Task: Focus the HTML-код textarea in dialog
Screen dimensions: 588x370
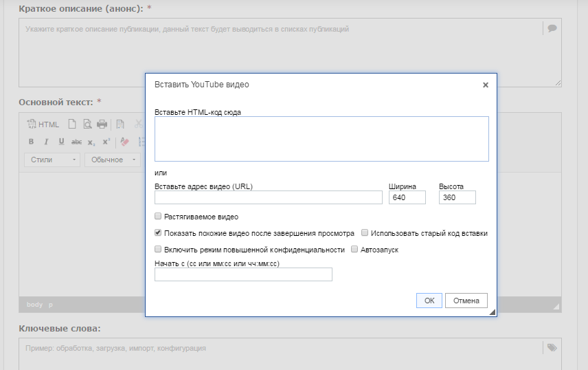Action: (x=321, y=139)
